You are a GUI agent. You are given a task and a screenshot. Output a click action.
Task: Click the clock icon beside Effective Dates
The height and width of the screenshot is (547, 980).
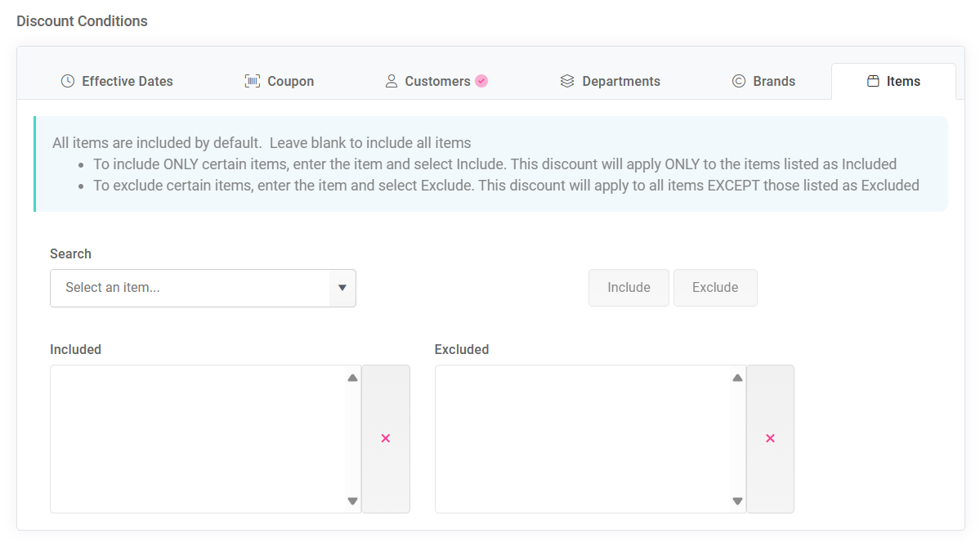[68, 81]
